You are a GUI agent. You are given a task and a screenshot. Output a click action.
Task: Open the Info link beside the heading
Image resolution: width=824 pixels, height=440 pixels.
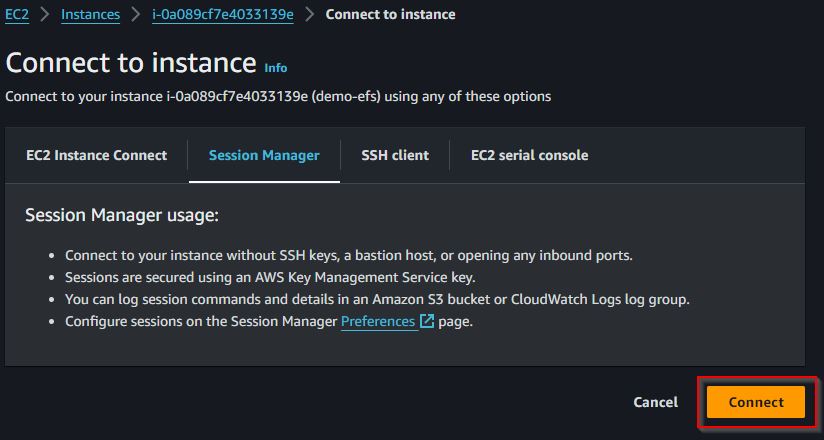click(x=276, y=68)
